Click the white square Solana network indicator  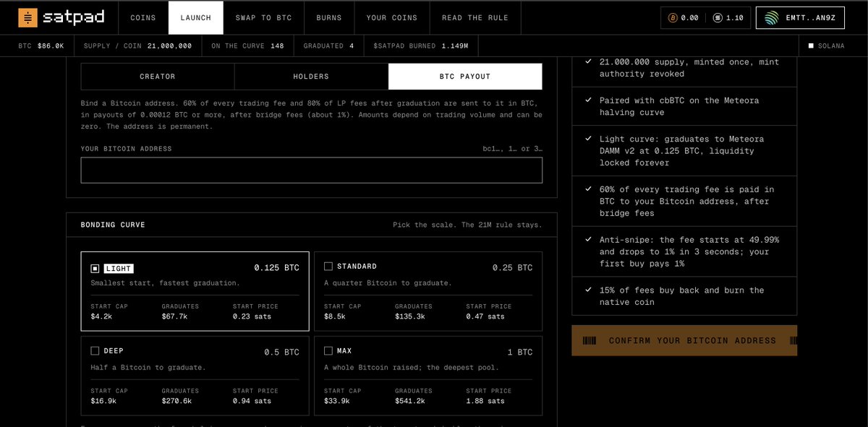[x=811, y=46]
